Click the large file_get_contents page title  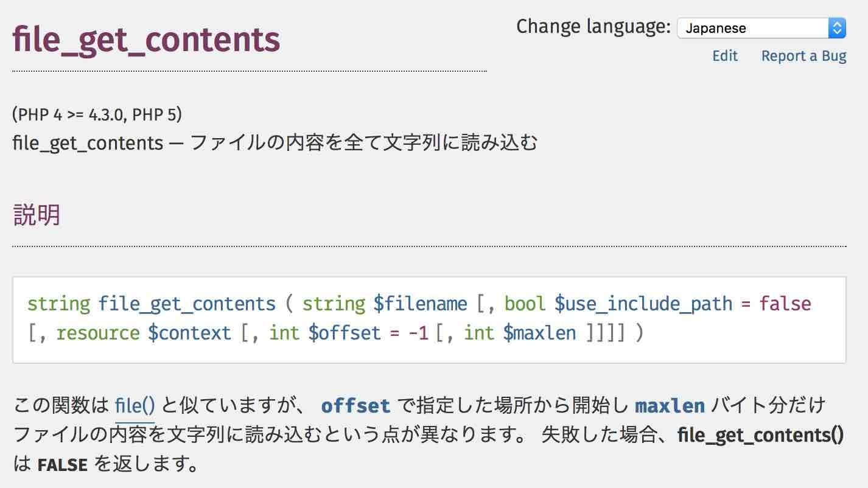tap(146, 40)
